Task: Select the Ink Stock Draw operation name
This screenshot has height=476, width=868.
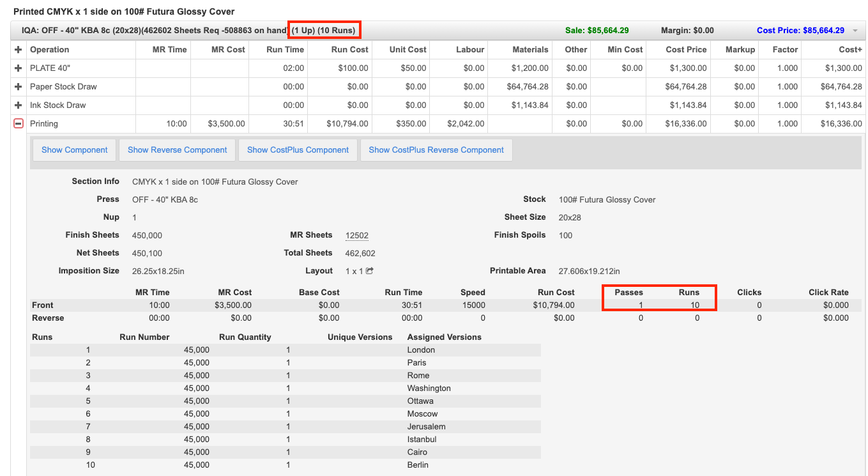Action: [57, 105]
